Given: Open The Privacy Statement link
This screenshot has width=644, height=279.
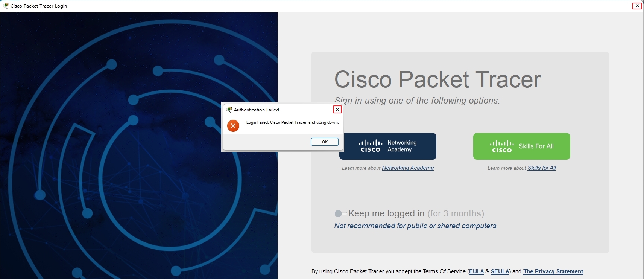Looking at the screenshot, I should (x=553, y=271).
